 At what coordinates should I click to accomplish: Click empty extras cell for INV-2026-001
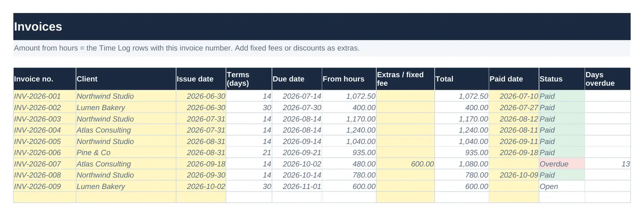405,96
